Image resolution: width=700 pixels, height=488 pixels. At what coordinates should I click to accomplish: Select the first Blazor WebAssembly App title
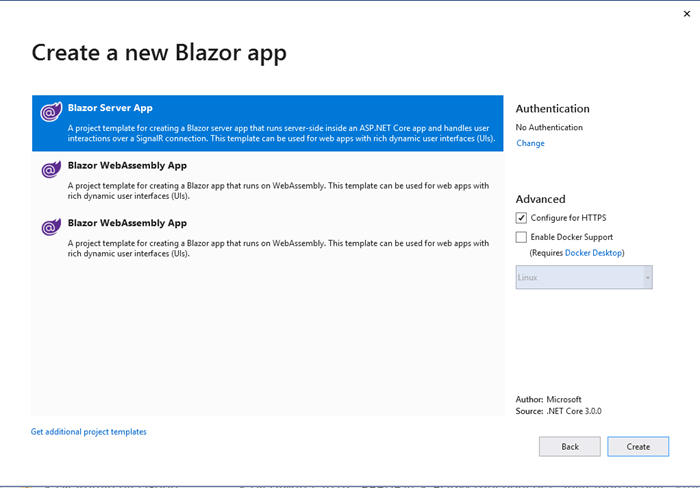point(127,166)
